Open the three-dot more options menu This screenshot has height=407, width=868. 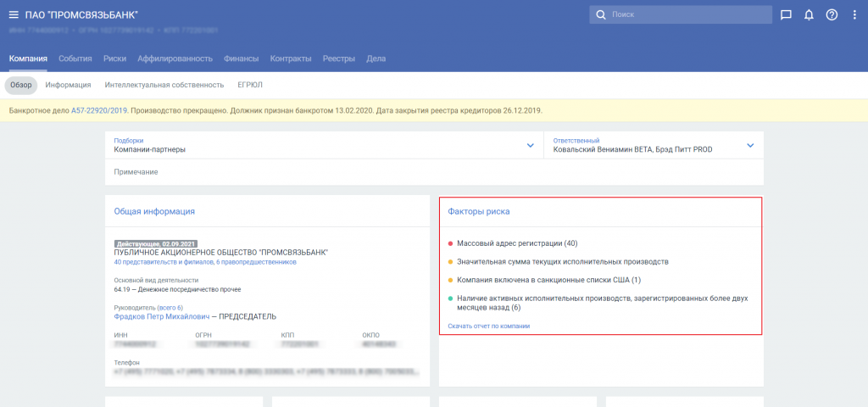[854, 15]
